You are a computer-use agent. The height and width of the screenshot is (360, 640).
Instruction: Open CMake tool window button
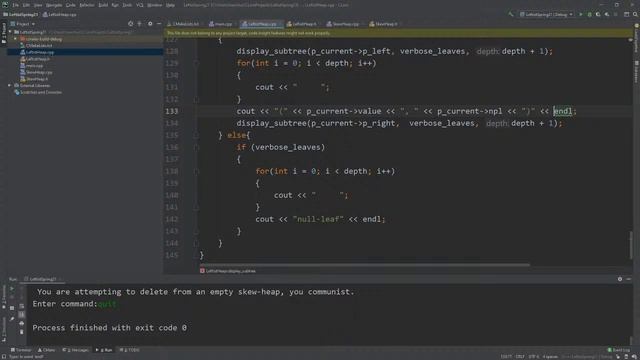coord(47,350)
